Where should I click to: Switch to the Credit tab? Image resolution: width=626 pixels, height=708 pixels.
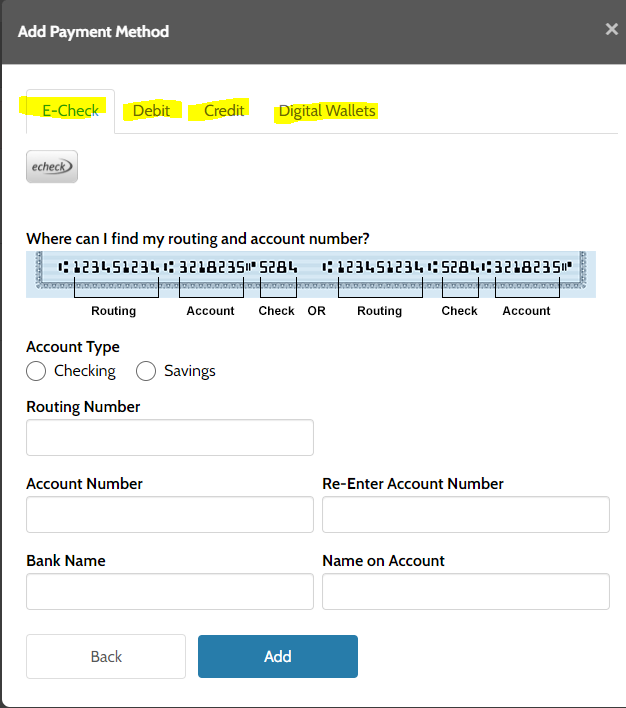224,110
